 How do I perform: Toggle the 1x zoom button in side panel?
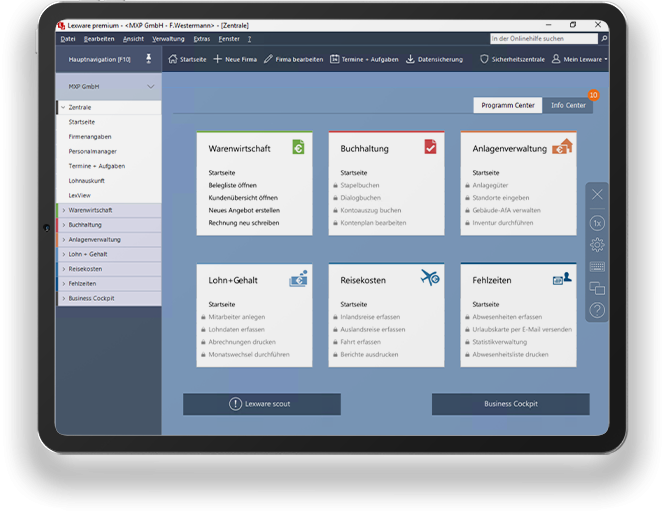pos(597,223)
